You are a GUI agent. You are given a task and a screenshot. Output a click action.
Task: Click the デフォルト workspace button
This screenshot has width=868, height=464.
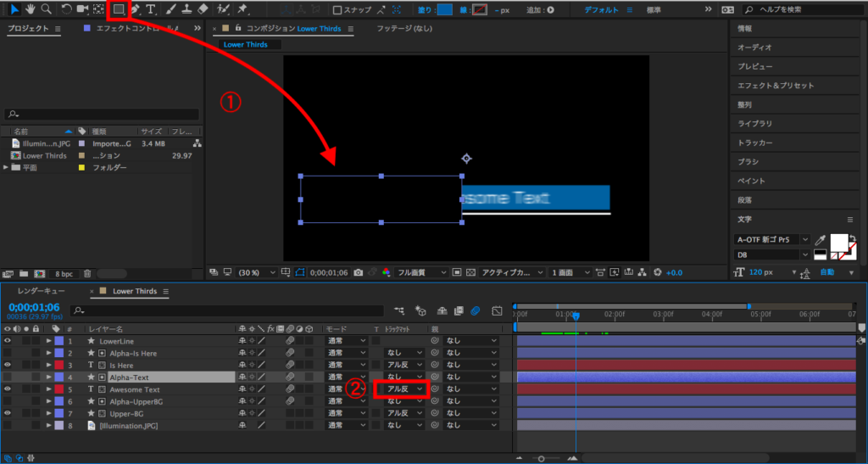click(x=602, y=10)
